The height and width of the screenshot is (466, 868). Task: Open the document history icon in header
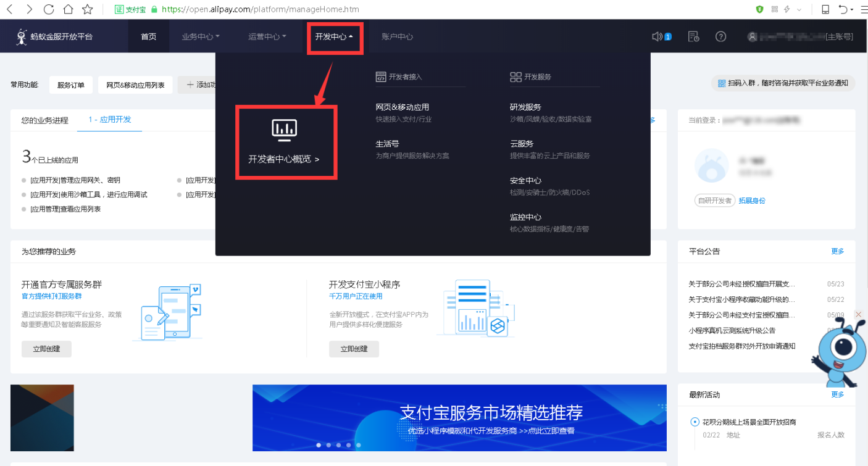(x=693, y=36)
